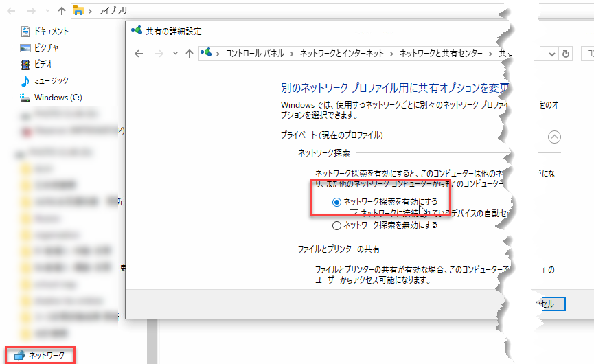Image resolution: width=594 pixels, height=364 pixels.
Task: Go to コントロール パネル breadcrumb
Action: coord(253,54)
